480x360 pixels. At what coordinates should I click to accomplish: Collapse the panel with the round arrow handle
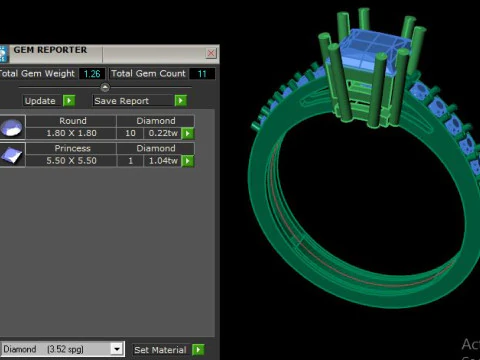(x=105, y=87)
